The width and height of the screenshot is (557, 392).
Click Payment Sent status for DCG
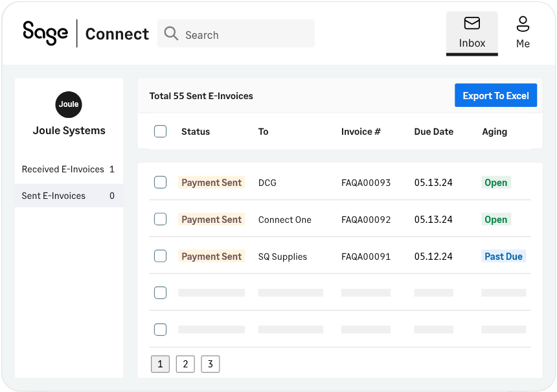(x=211, y=182)
